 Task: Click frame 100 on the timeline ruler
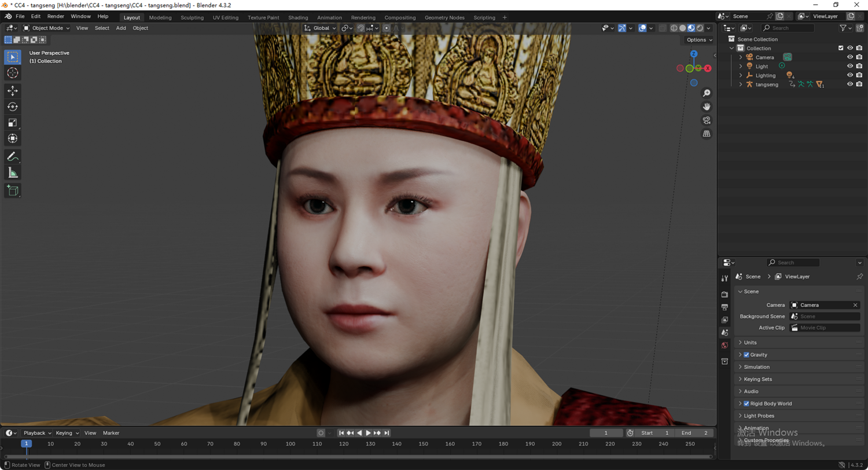coord(290,444)
